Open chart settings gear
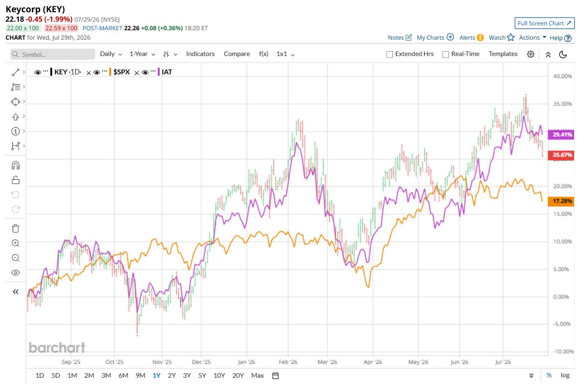This screenshot has width=588, height=392. [530, 54]
